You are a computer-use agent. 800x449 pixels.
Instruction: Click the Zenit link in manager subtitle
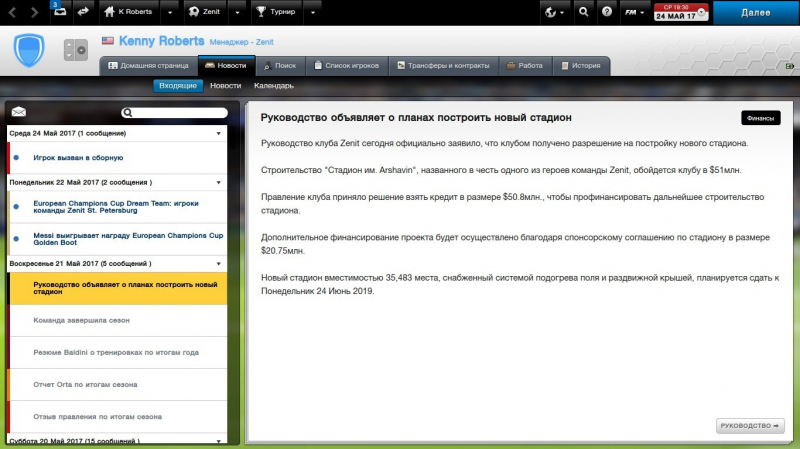tap(264, 42)
